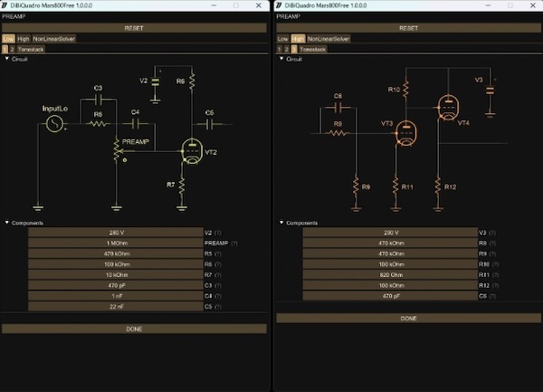Edit R12 100 kOhm value field
Viewport: 543px width, 392px height.
[x=390, y=285]
